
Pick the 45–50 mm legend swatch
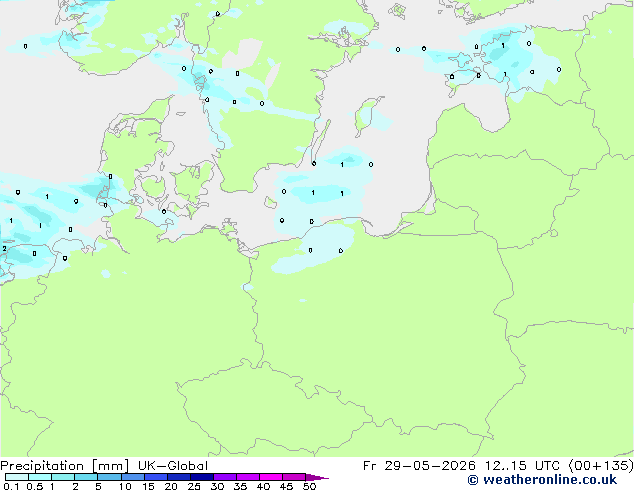point(294,477)
